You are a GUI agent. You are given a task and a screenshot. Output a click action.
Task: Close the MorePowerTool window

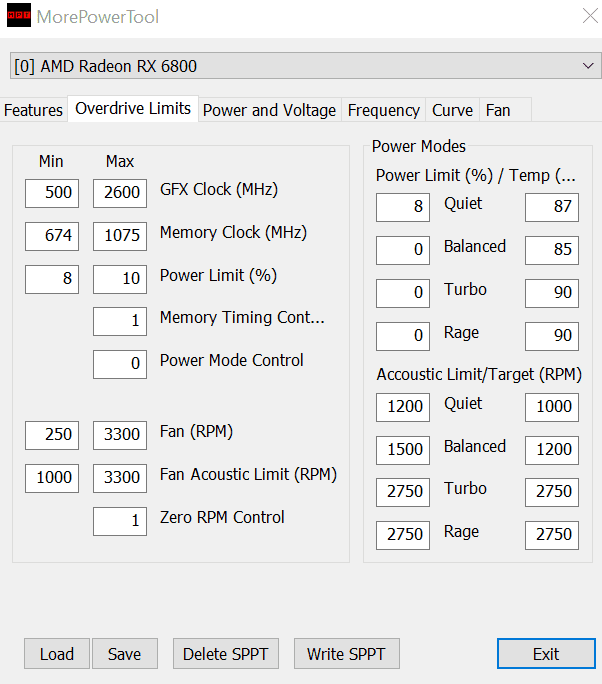590,16
